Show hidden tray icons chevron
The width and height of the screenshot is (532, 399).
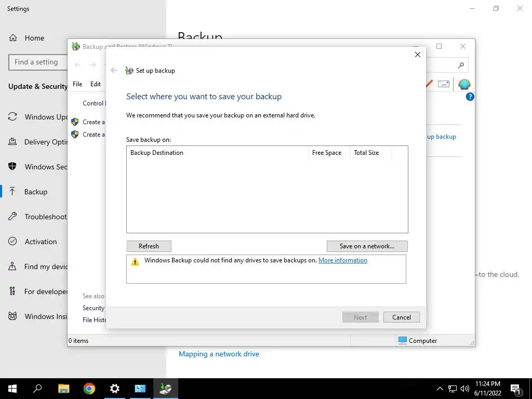pyautogui.click(x=440, y=389)
